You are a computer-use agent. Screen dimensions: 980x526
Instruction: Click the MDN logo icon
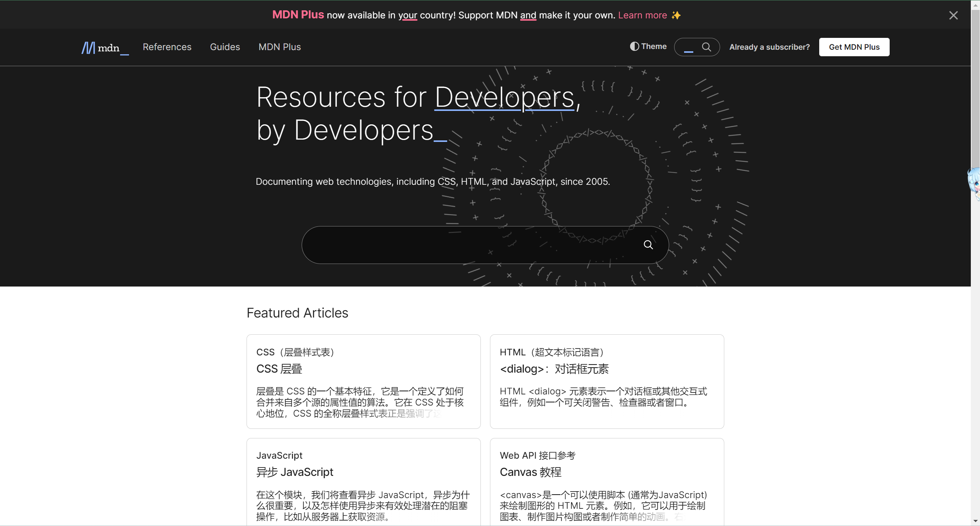88,47
